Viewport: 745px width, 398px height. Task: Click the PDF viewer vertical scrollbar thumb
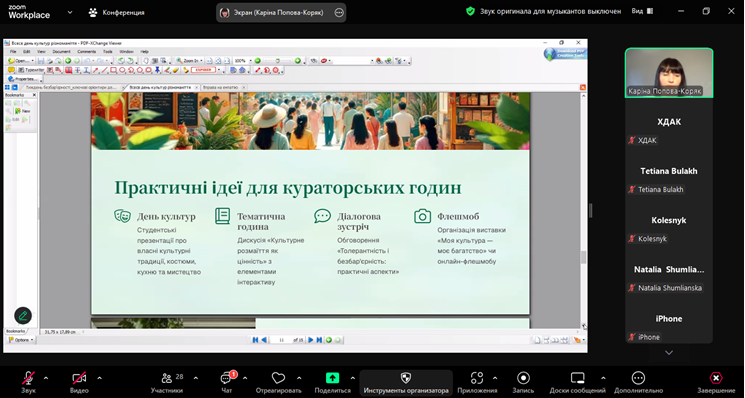583,257
